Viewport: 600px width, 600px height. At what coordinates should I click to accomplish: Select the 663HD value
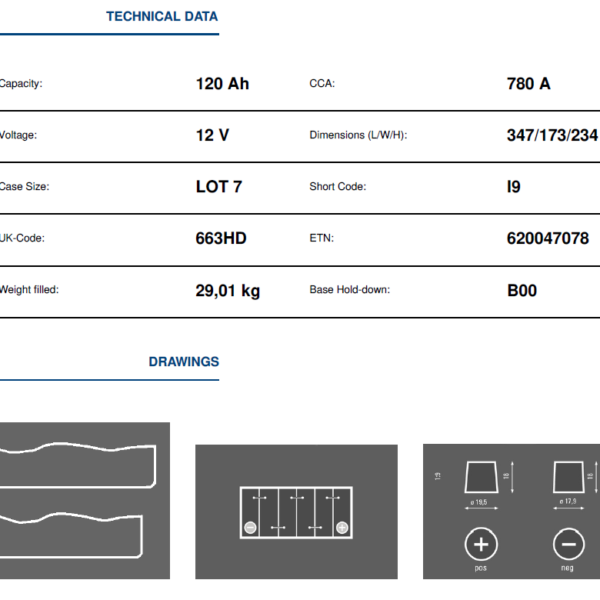click(x=221, y=238)
